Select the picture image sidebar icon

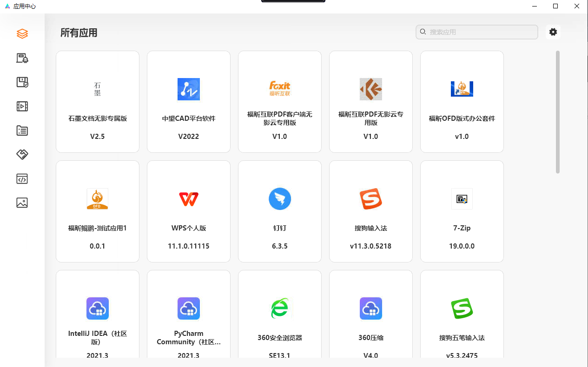click(x=22, y=203)
